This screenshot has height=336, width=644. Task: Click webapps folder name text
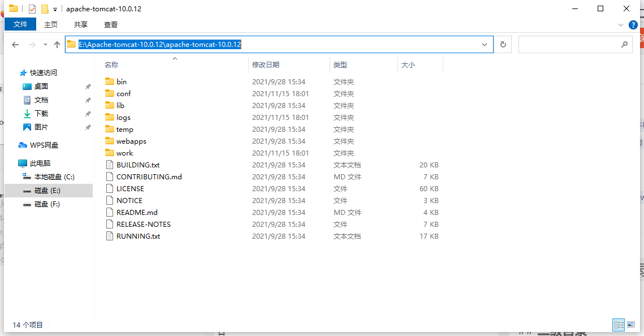pos(131,141)
